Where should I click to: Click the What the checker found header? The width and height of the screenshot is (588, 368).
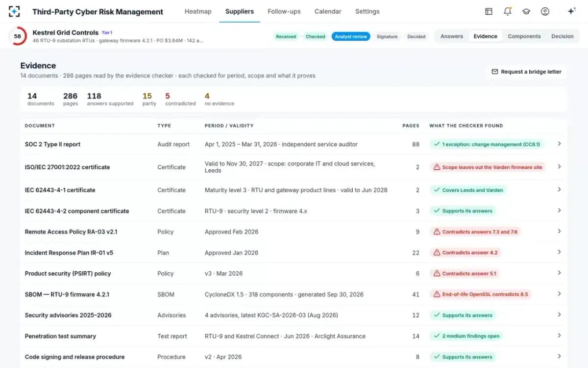[466, 126]
